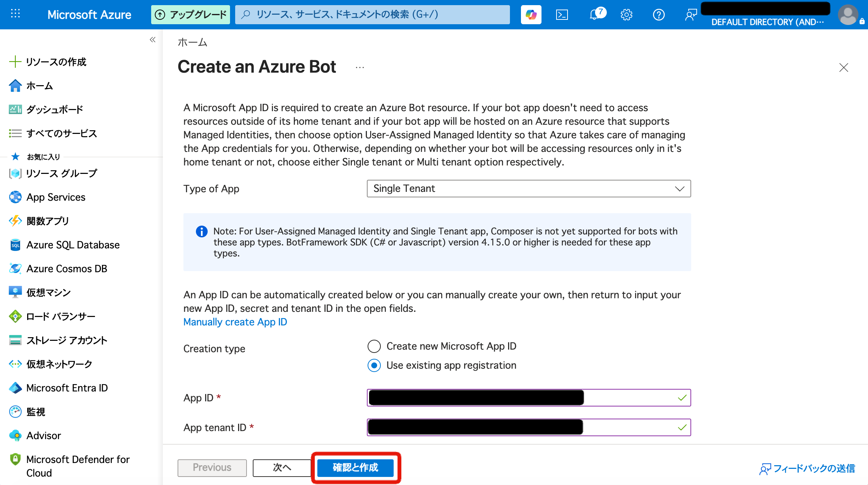This screenshot has width=868, height=485.
Task: Click the Microsoft Azure logo text
Action: [89, 15]
